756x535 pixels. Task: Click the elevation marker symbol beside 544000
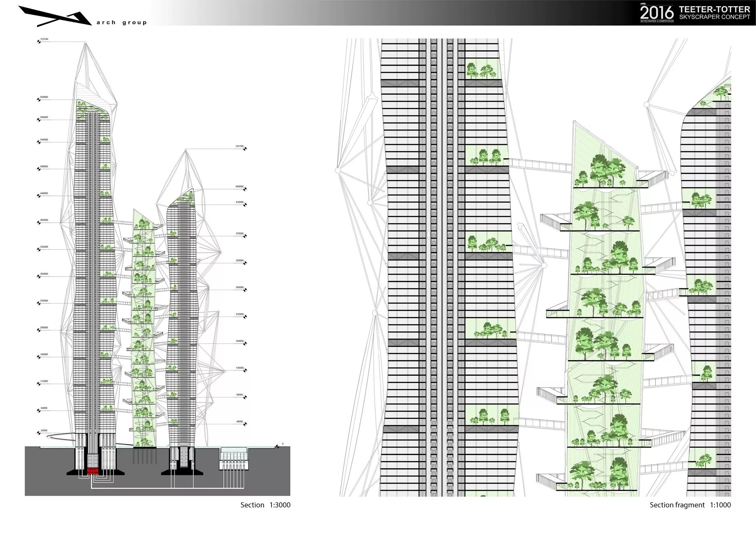click(38, 142)
